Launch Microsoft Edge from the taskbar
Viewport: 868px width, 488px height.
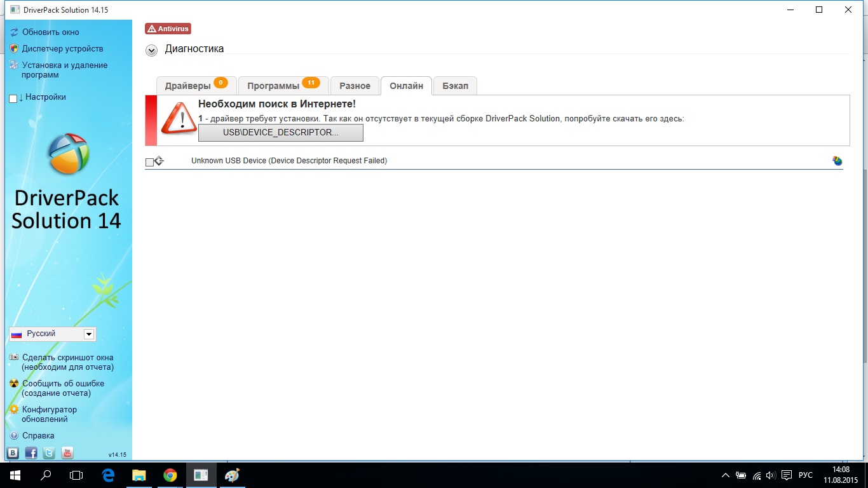(108, 475)
